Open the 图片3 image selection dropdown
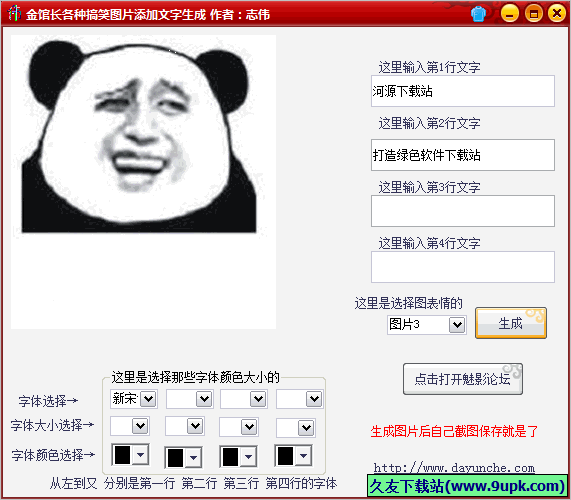Viewport: 571px width, 500px height. pyautogui.click(x=457, y=324)
